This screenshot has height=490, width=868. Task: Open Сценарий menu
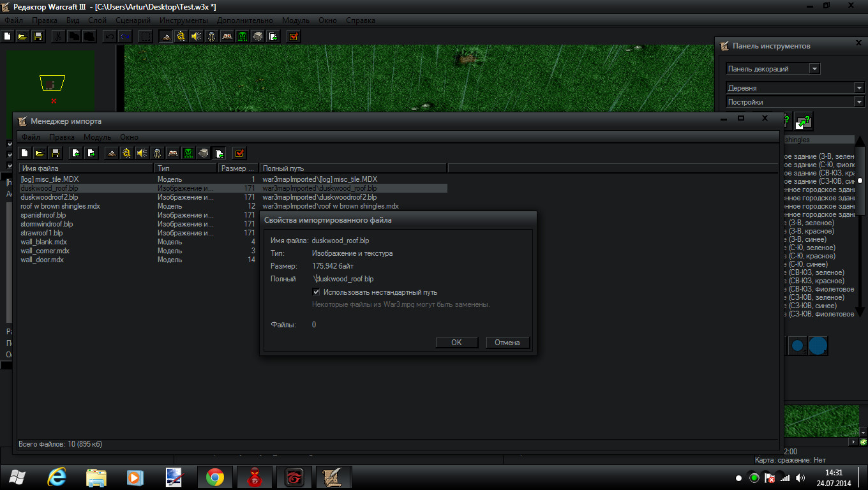(x=133, y=20)
